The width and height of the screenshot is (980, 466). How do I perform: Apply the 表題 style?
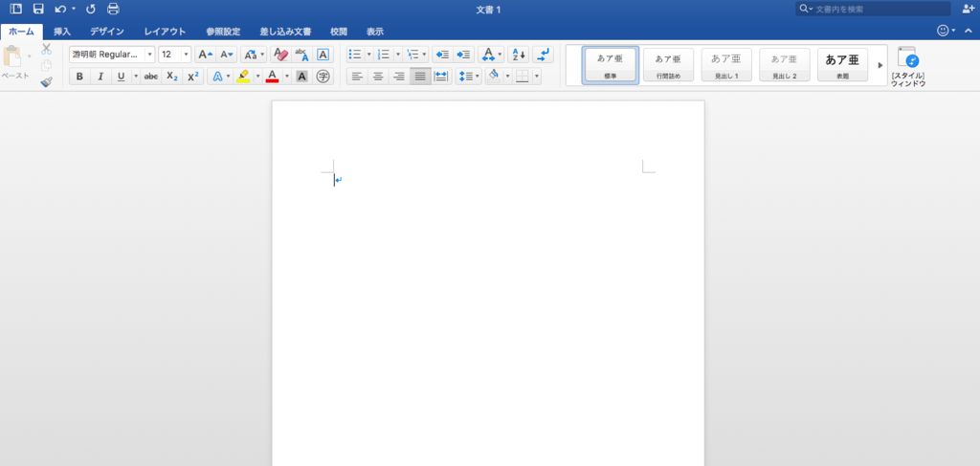tap(842, 65)
